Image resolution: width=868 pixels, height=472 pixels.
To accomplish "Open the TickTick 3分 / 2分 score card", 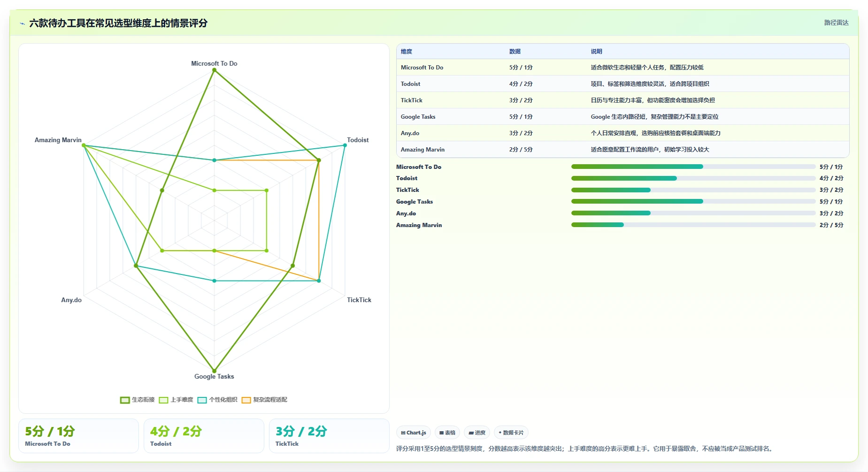I will [x=329, y=436].
